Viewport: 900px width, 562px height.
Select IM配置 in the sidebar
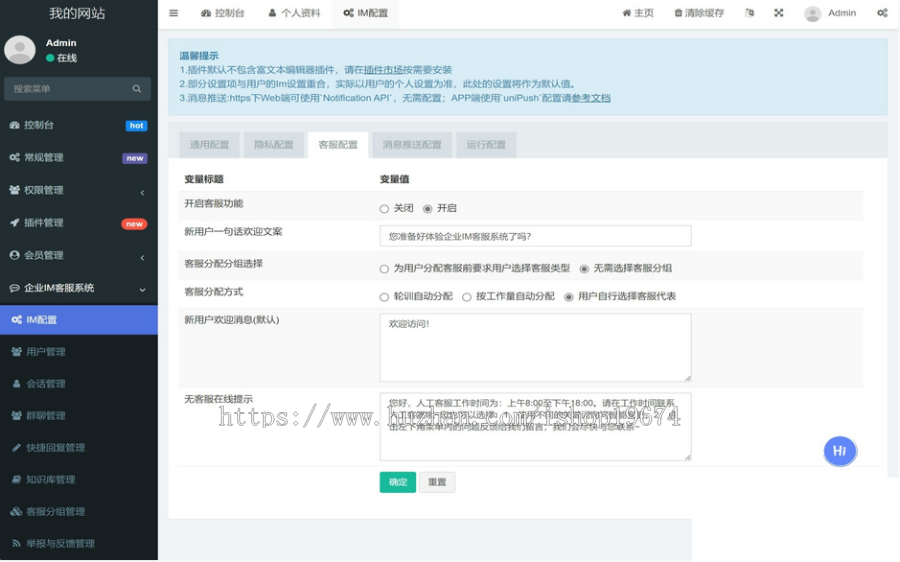coord(79,320)
